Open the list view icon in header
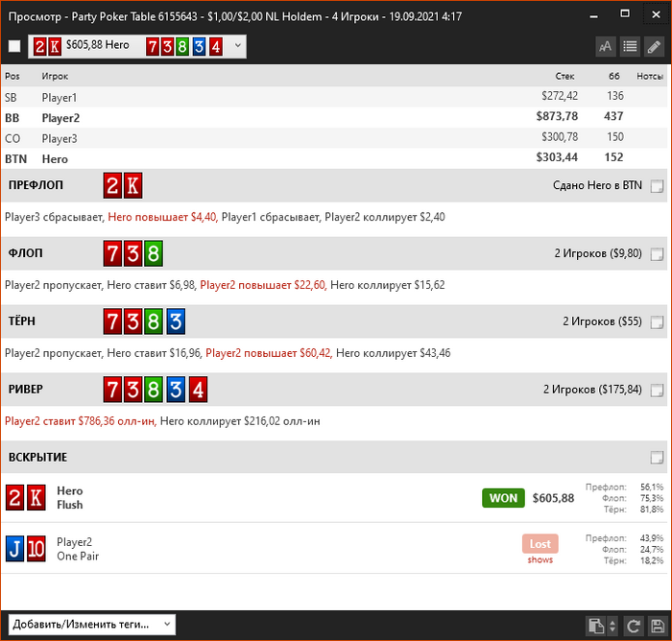 point(630,46)
